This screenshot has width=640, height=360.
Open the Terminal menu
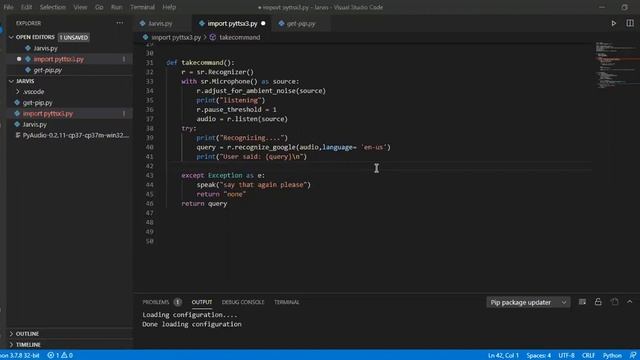click(142, 7)
